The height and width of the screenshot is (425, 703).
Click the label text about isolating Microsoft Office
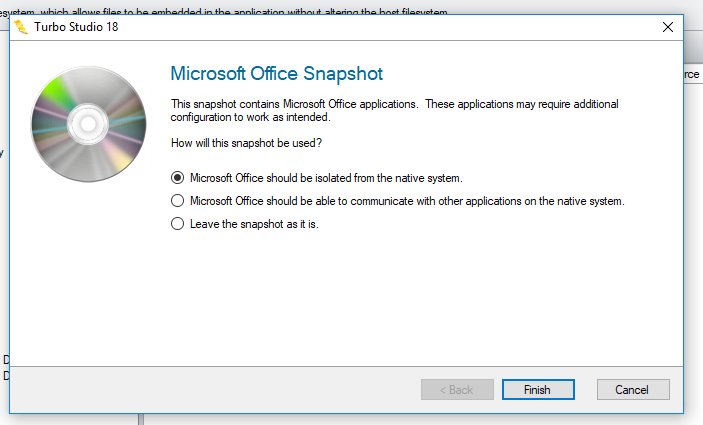point(326,177)
